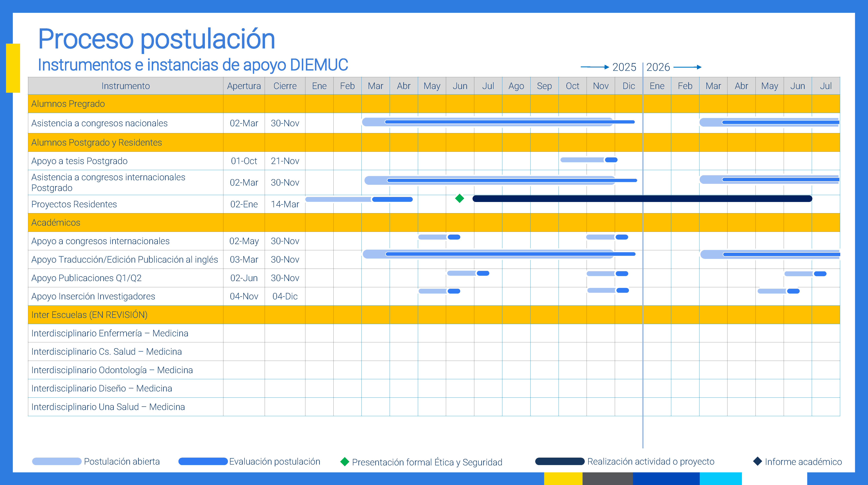Click the 02-Ene opening date cell
Screen dimensions: 868x485
click(x=244, y=204)
